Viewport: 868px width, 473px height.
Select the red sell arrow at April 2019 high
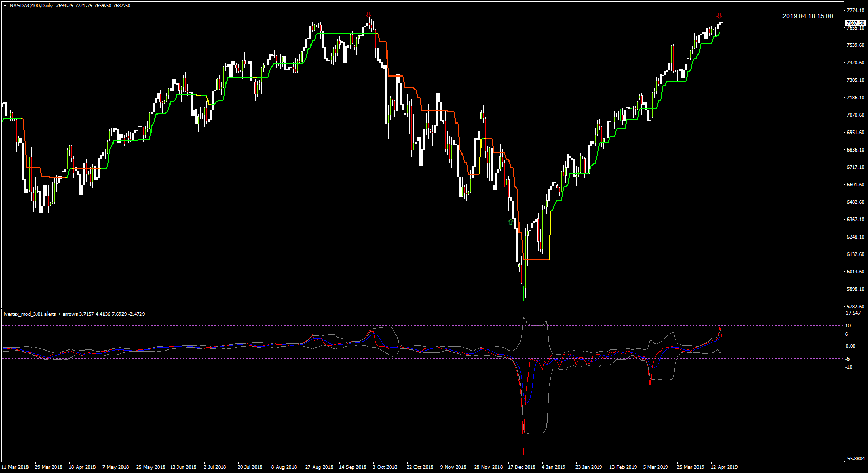(719, 15)
